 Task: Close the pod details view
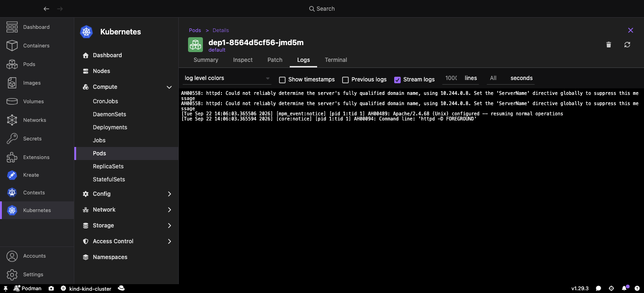[x=631, y=30]
